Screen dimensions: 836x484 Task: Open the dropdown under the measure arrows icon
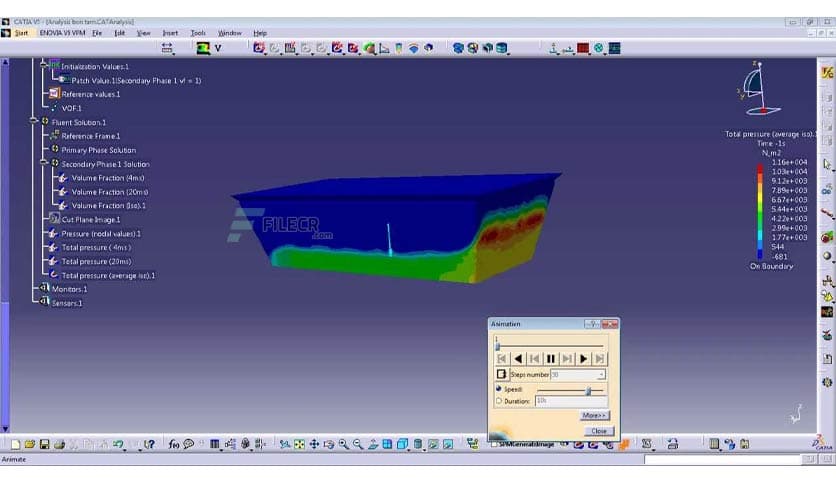point(173,53)
